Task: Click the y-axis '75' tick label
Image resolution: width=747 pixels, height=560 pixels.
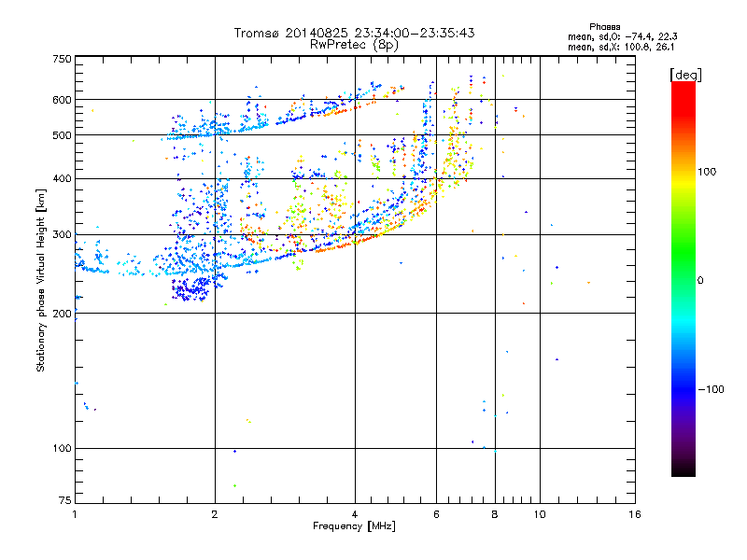Action: click(65, 500)
